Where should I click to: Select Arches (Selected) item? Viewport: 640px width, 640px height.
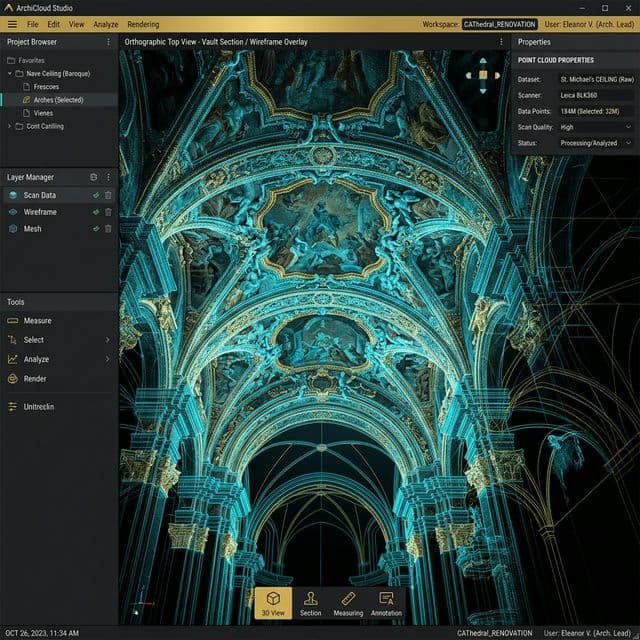tap(59, 100)
